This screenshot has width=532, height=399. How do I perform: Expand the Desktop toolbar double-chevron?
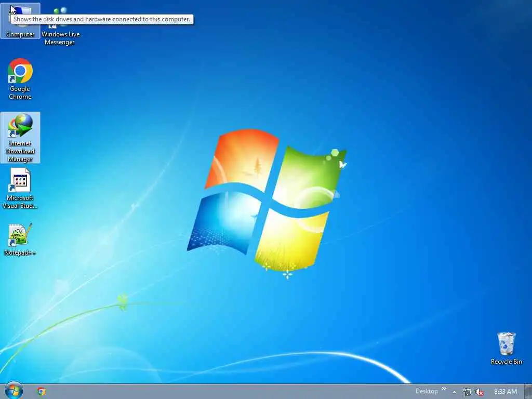(x=444, y=389)
